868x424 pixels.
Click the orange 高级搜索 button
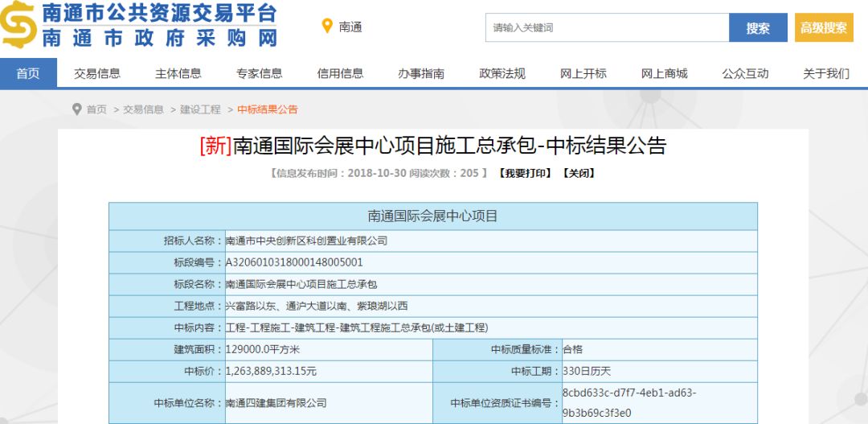(x=824, y=27)
